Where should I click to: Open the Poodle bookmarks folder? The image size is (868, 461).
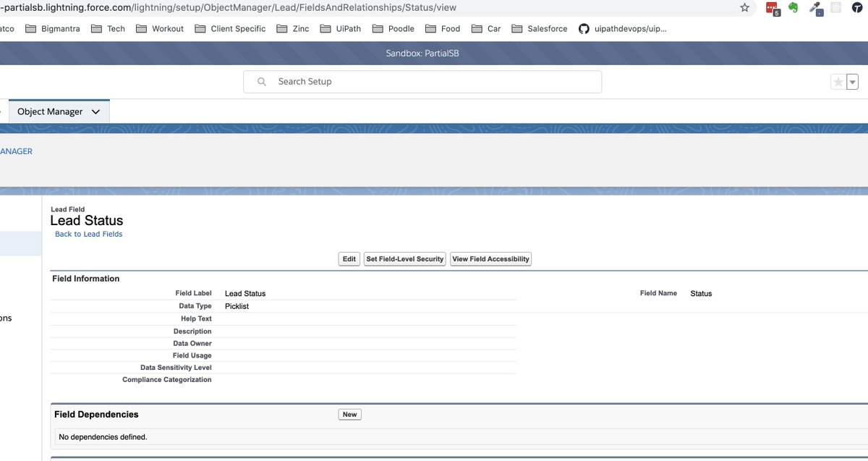[x=393, y=29]
